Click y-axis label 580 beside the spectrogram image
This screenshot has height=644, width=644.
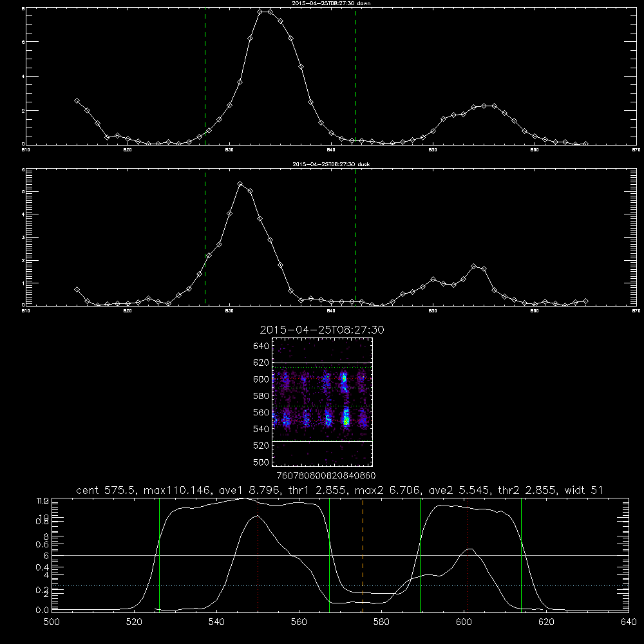tap(261, 396)
